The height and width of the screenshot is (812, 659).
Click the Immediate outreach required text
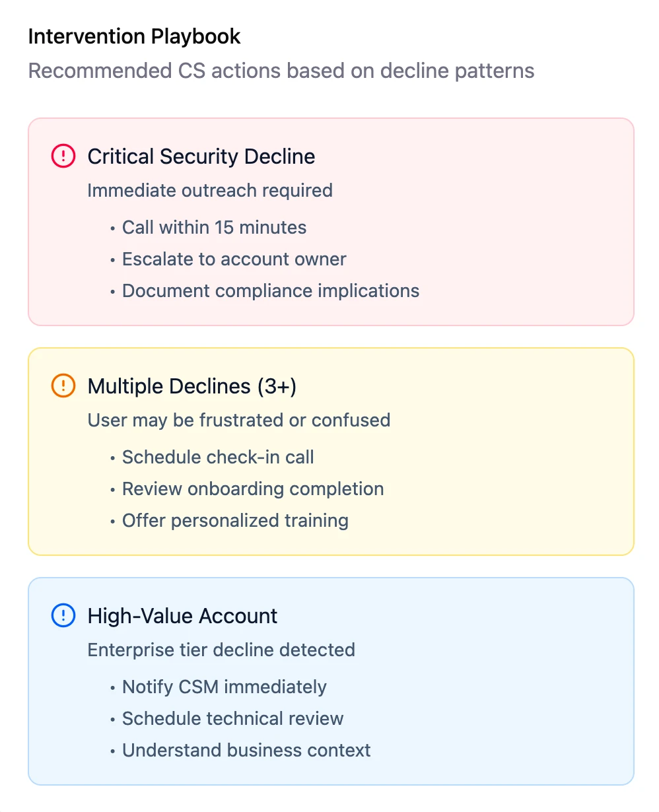(210, 191)
